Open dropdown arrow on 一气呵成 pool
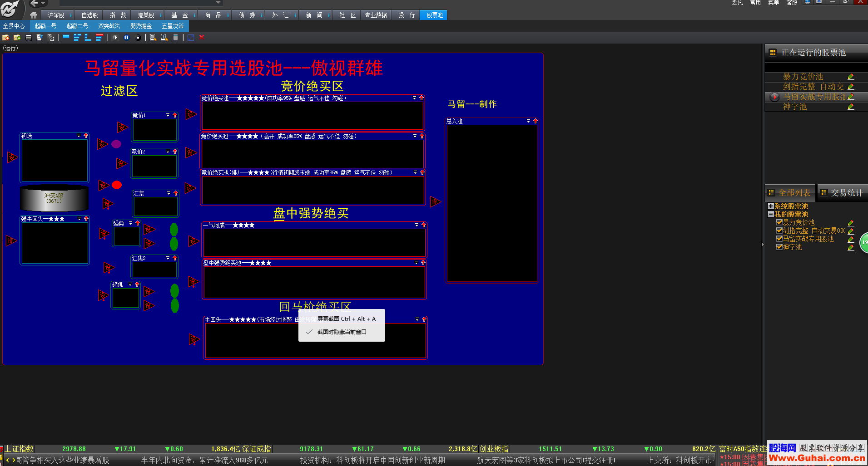 pyautogui.click(x=417, y=225)
